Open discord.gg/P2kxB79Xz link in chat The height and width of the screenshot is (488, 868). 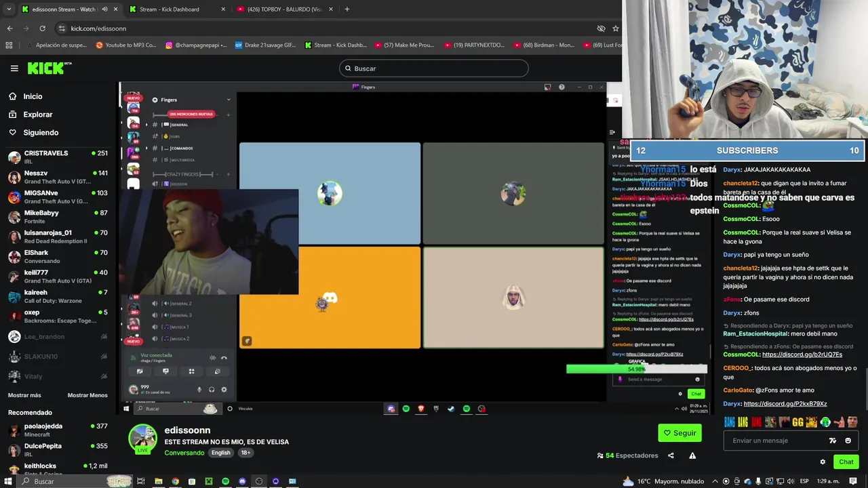click(785, 404)
